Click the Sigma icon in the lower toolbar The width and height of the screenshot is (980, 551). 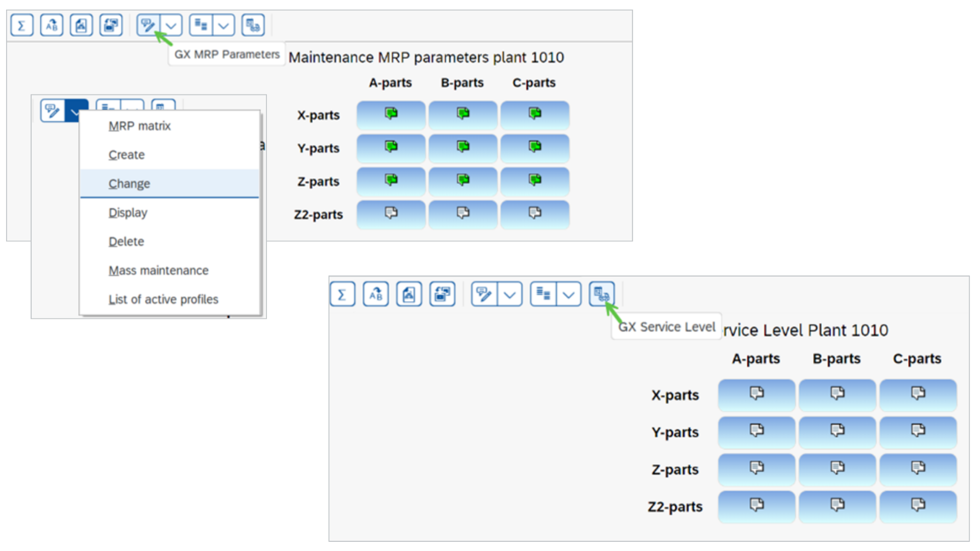point(342,294)
